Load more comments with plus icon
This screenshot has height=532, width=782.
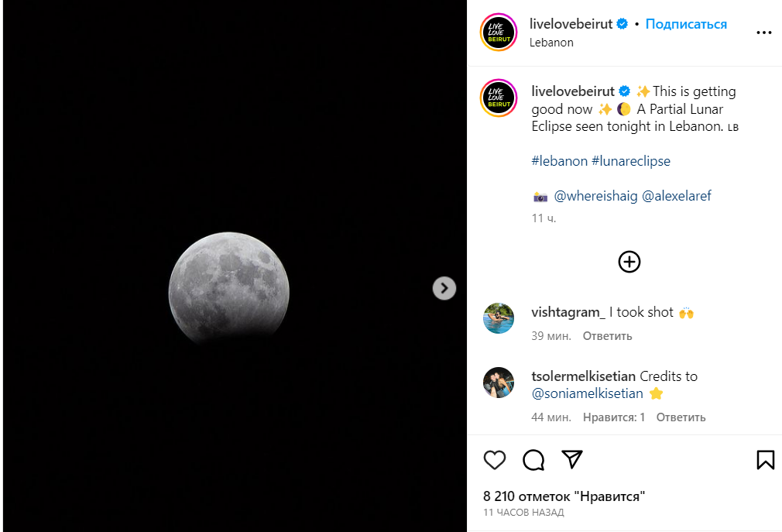click(629, 262)
